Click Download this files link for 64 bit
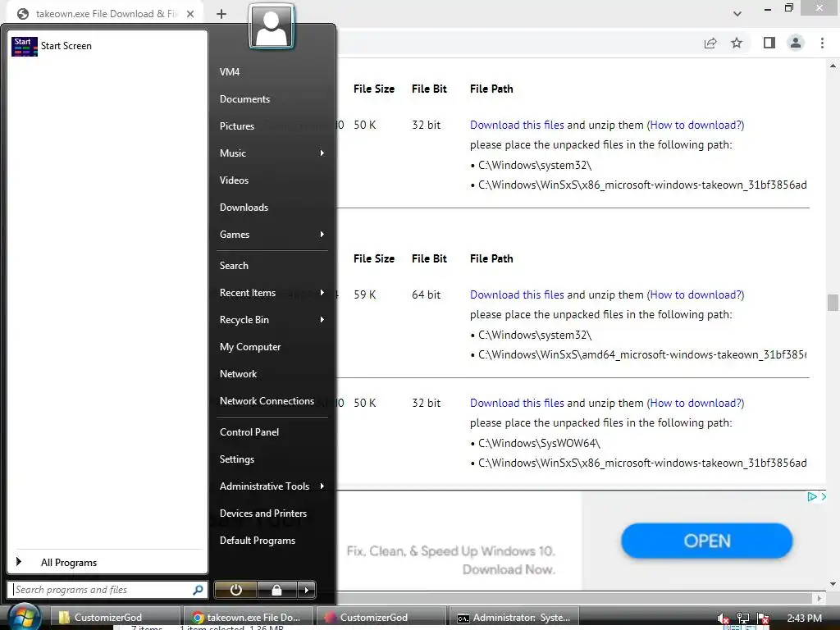The height and width of the screenshot is (630, 840). click(517, 294)
